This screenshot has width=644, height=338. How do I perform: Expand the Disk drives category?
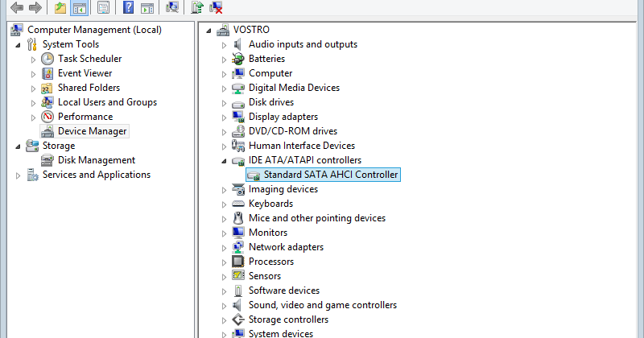pos(224,103)
